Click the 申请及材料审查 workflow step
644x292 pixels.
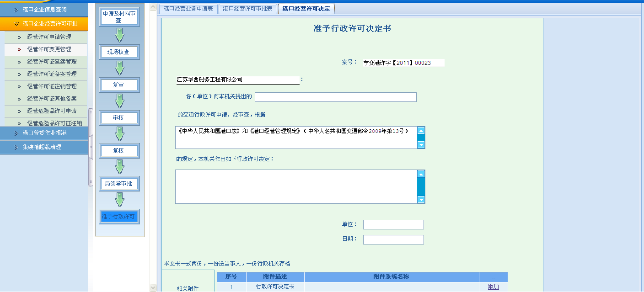click(x=119, y=17)
